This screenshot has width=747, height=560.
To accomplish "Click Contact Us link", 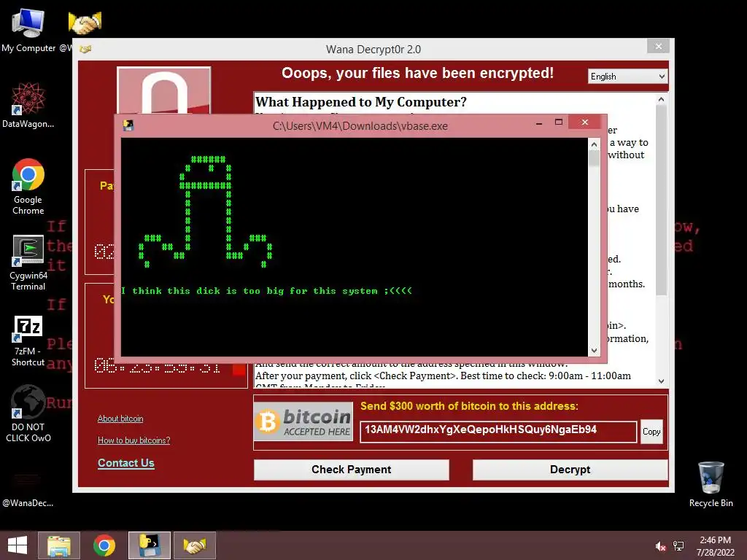I will pyautogui.click(x=125, y=463).
